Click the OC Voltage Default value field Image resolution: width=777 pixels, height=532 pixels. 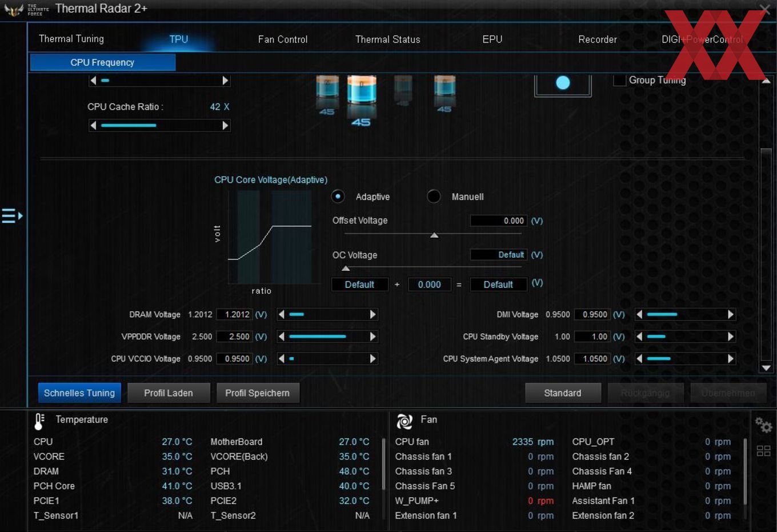[499, 255]
